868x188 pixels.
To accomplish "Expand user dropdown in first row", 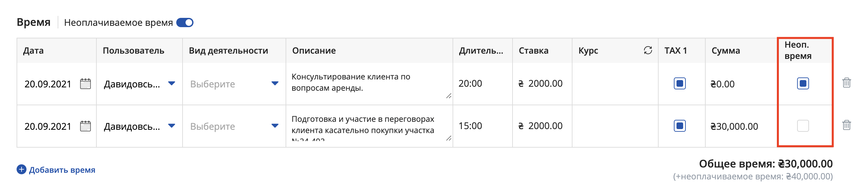I will (172, 83).
